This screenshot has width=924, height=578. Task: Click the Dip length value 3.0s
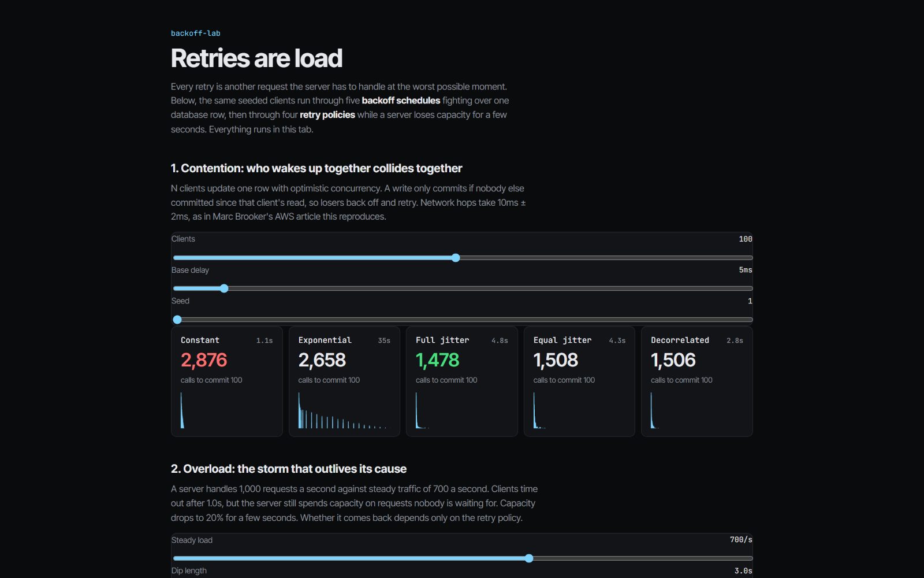click(x=743, y=571)
